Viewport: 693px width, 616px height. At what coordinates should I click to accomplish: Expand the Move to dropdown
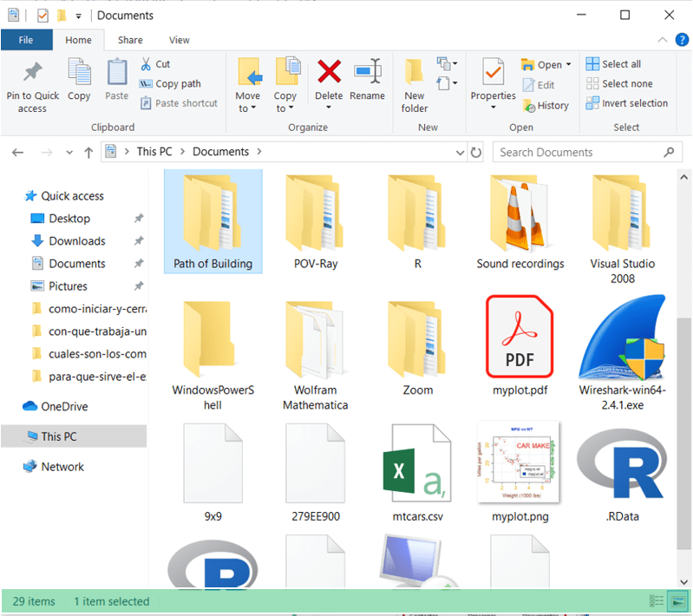247,108
